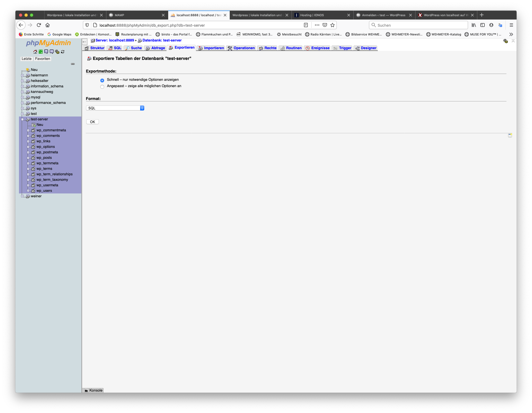Screen dimensions: 532x413
Task: Select the Angepasst export method radio button
Action: click(102, 87)
